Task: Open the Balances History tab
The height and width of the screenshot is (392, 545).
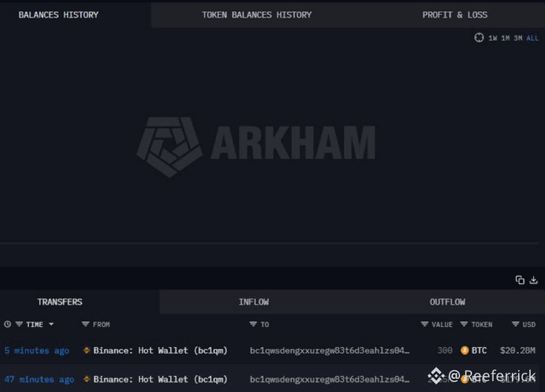Action: [x=58, y=15]
